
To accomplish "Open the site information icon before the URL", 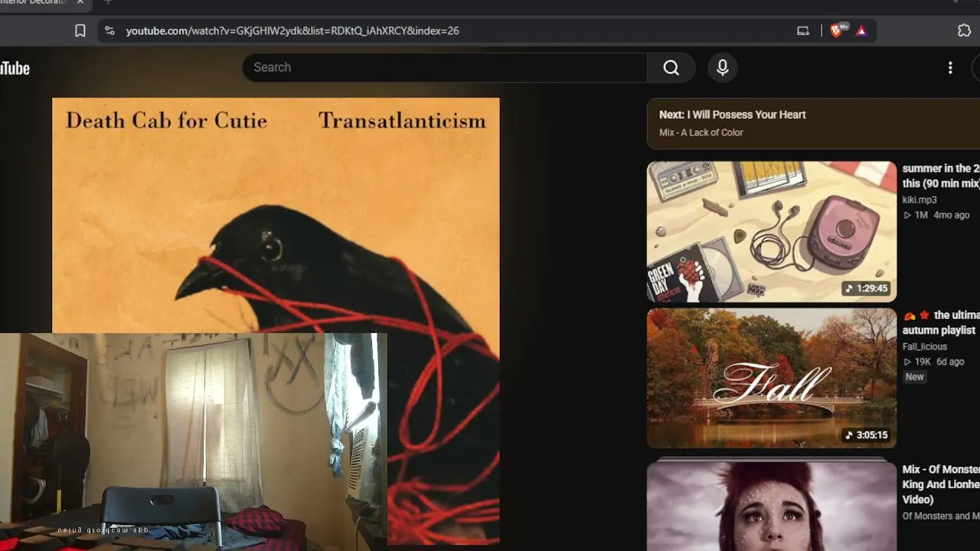I will coord(109,31).
